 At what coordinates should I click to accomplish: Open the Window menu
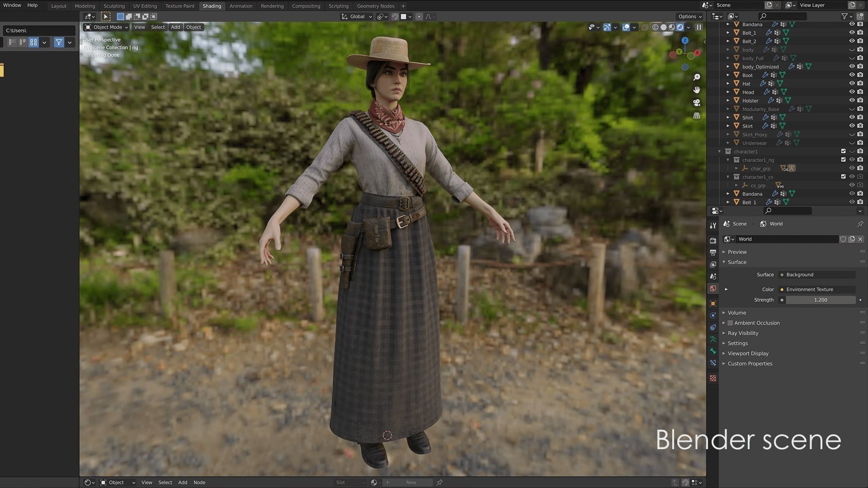click(x=12, y=5)
